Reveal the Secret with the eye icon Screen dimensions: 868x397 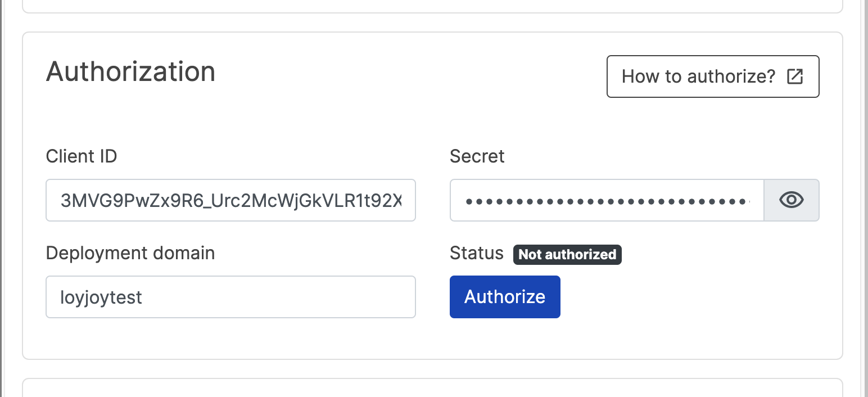click(791, 200)
